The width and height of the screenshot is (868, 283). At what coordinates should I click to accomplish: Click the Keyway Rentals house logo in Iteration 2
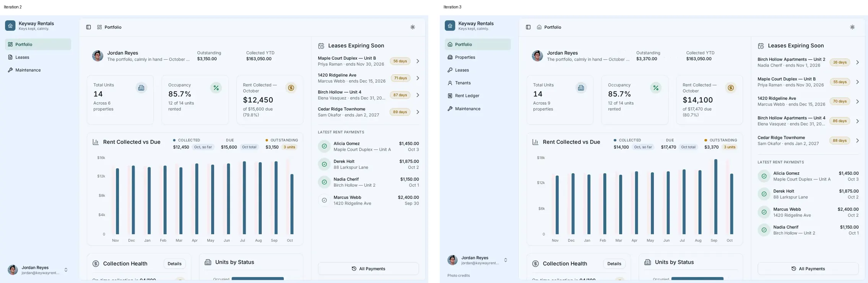click(x=10, y=26)
